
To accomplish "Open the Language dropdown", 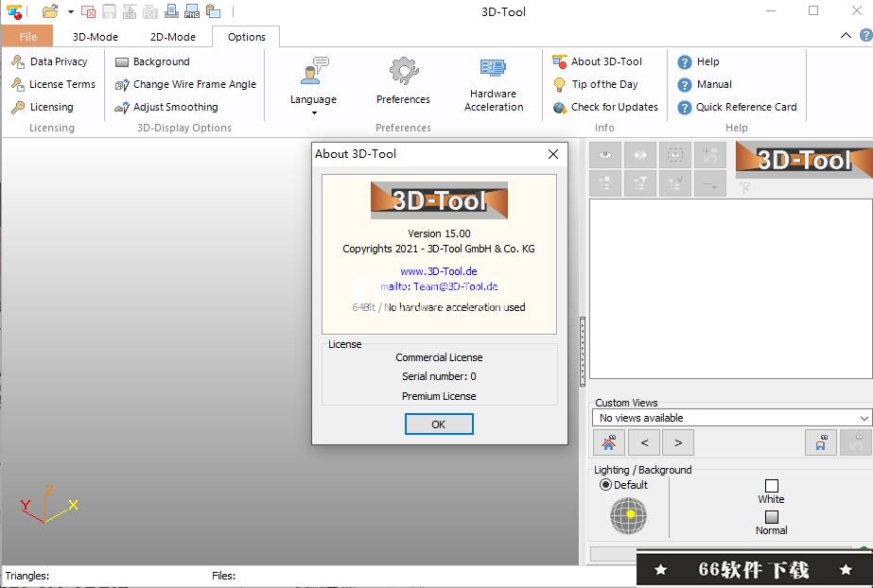I will [x=313, y=85].
